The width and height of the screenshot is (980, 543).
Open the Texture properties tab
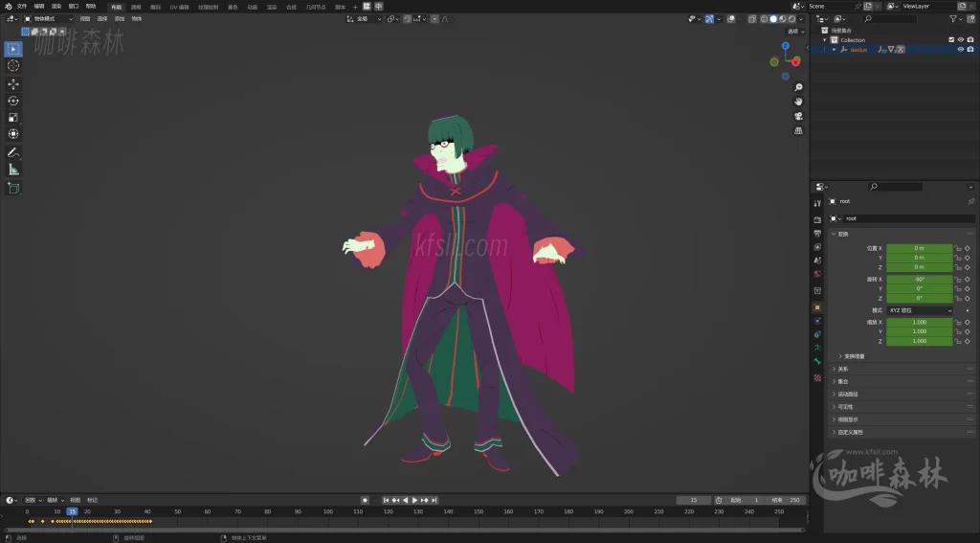pyautogui.click(x=817, y=378)
